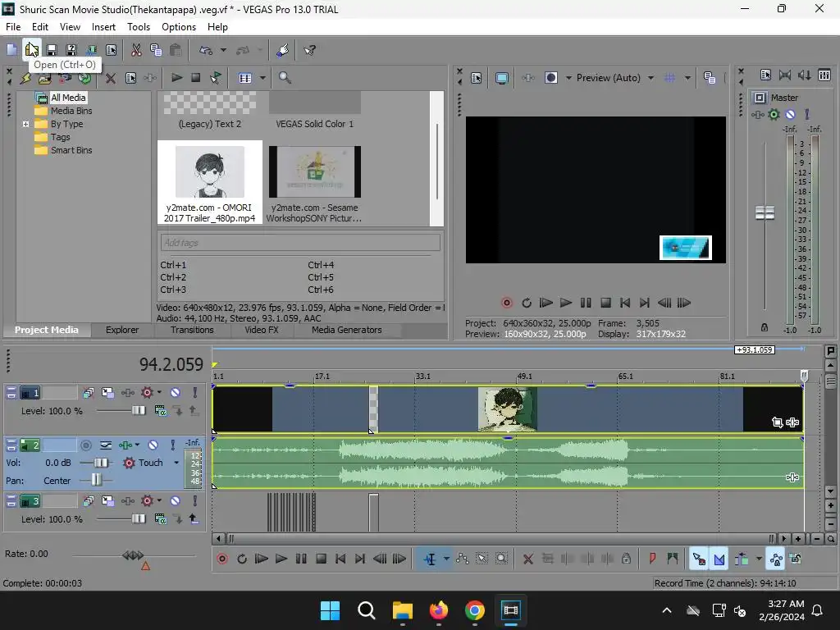The height and width of the screenshot is (630, 840).
Task: Click the Play button under timeline
Action: [x=281, y=559]
